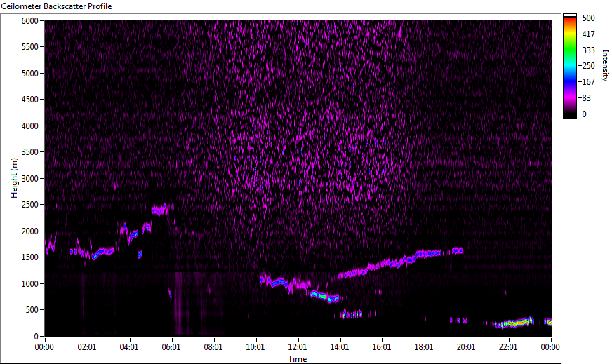This screenshot has height=364, width=612.
Task: Click the 20:01 time axis label
Action: [466, 347]
